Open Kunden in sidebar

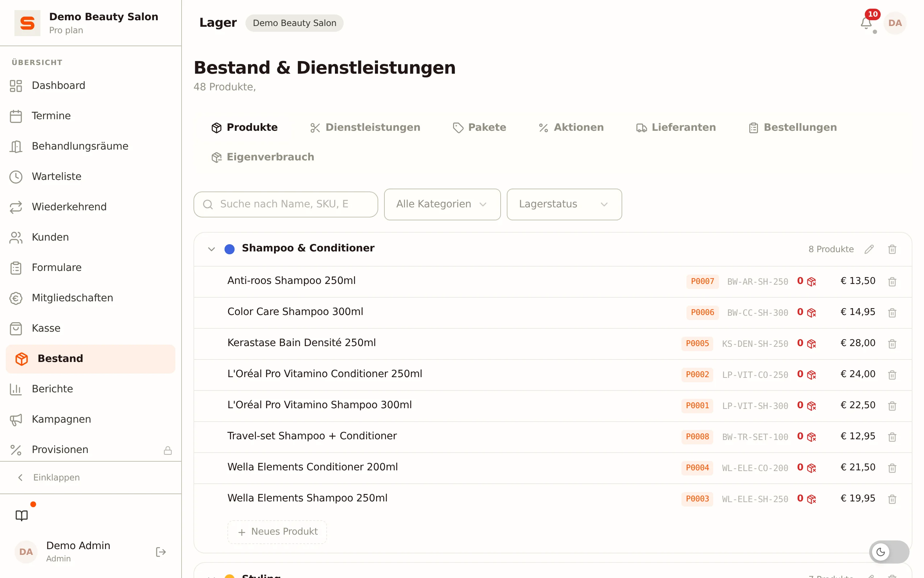coord(91,237)
